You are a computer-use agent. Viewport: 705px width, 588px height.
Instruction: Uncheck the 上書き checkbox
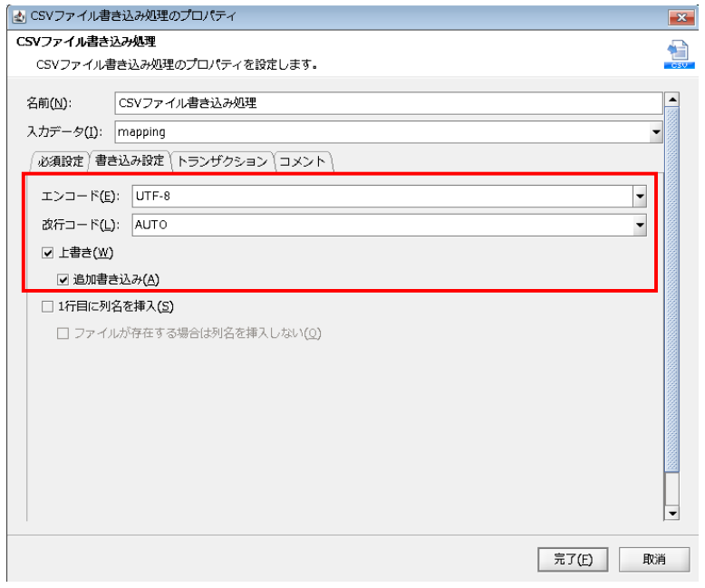(x=48, y=252)
